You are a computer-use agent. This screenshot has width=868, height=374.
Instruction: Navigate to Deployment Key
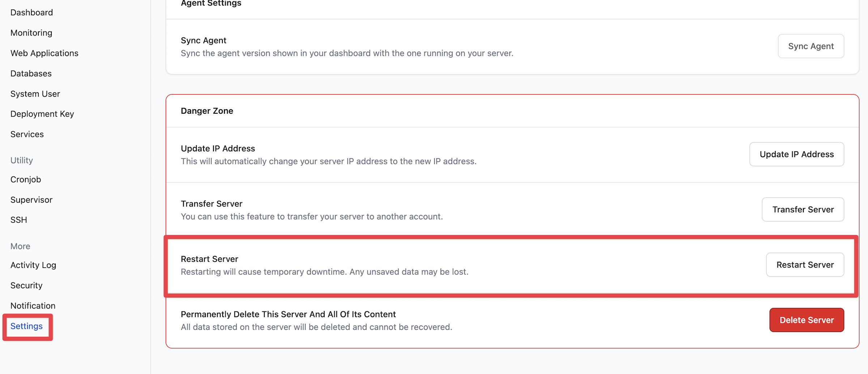coord(42,114)
